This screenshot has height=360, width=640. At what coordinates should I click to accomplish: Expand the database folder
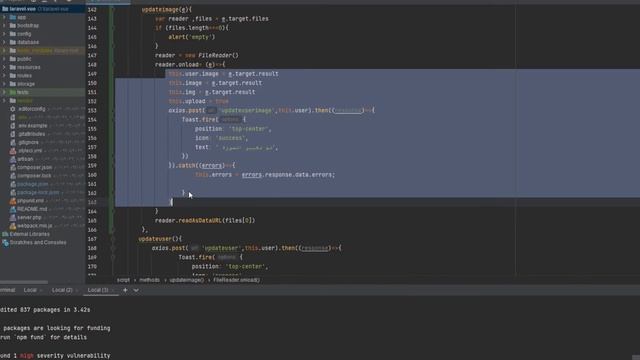[x=4, y=42]
